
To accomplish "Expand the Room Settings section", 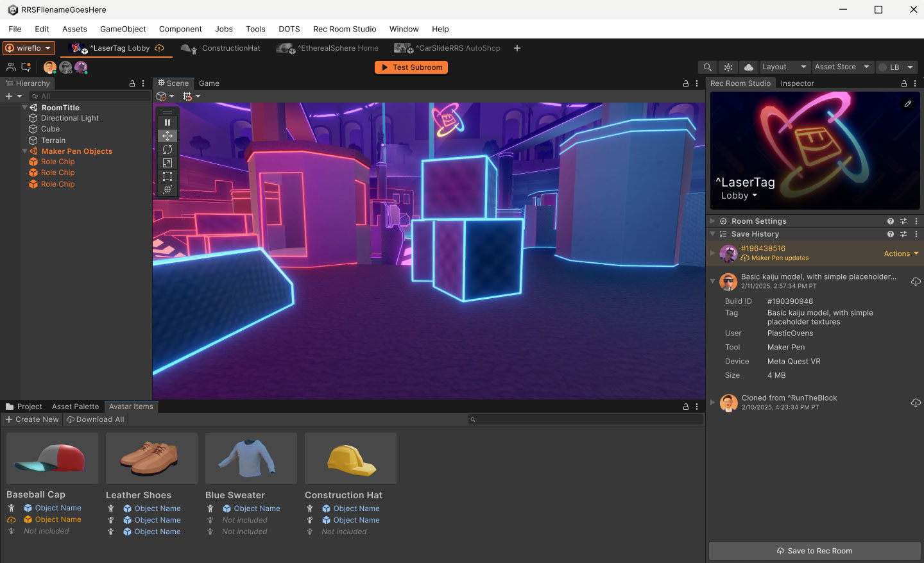I will (x=712, y=221).
